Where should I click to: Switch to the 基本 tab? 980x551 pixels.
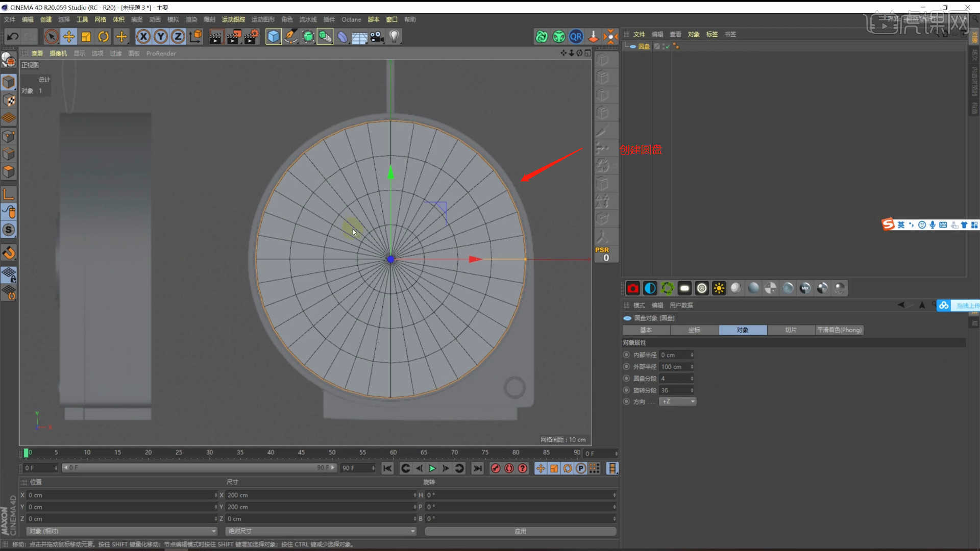[646, 330]
